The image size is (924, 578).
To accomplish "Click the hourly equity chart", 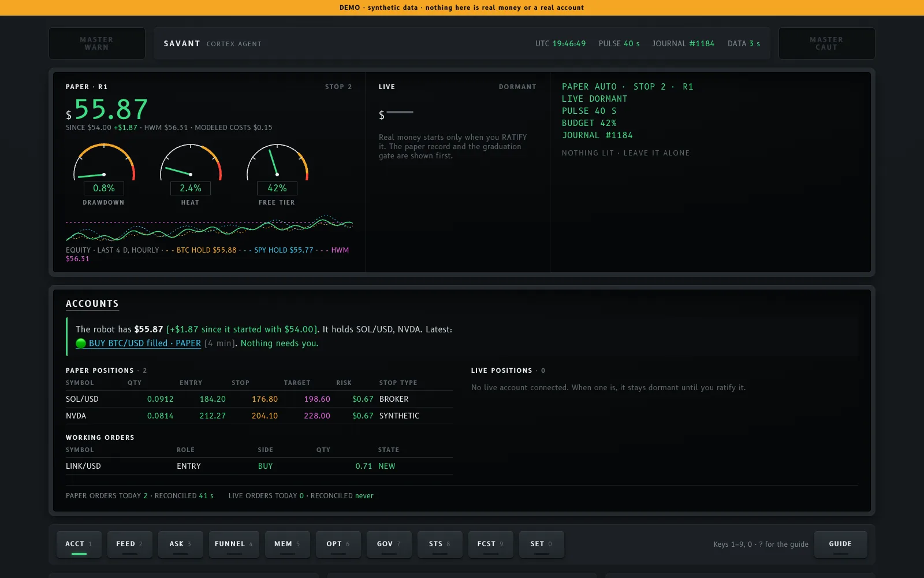I will [209, 228].
